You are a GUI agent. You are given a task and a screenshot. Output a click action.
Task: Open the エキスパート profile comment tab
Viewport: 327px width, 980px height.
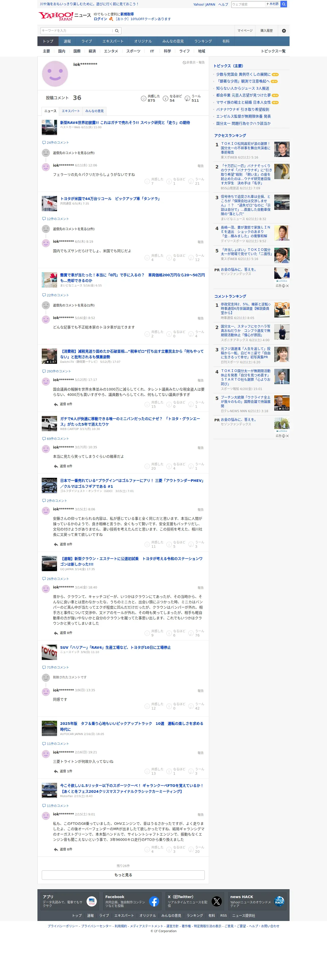pos(71,111)
